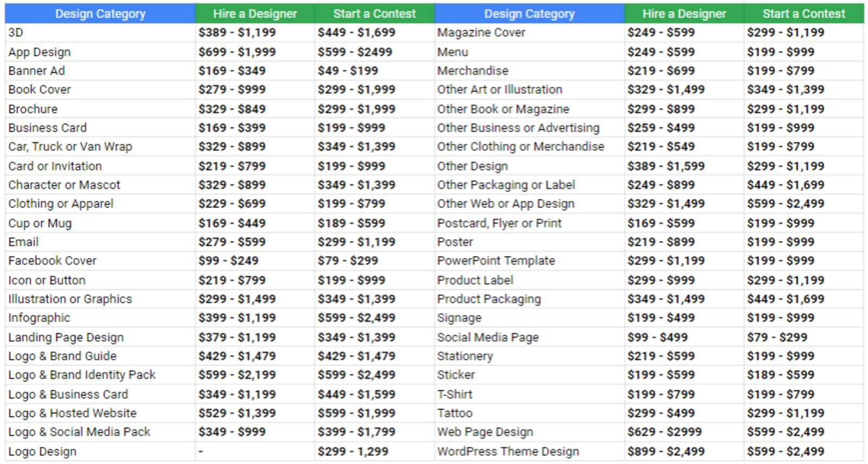Viewport: 868px width, 464px height.
Task: Click the 'Stationery' category cell
Action: click(x=529, y=356)
